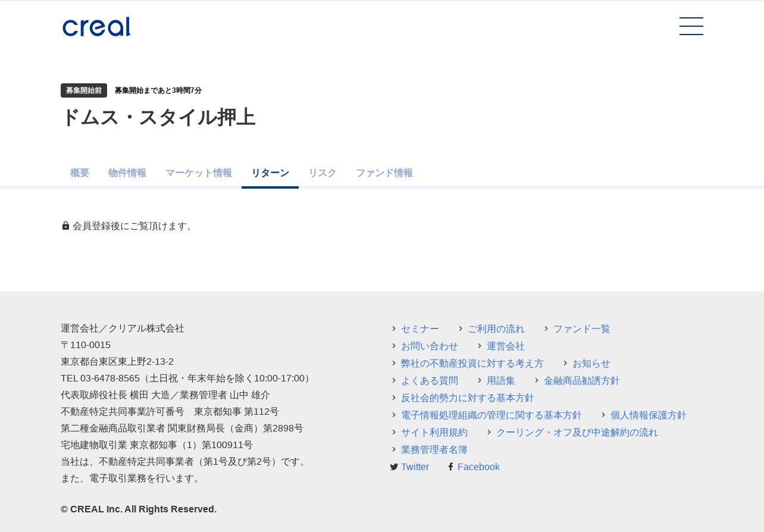The width and height of the screenshot is (764, 532).
Task: Open 弊社の不動産投資に対する考え方 link
Action: pos(472,364)
